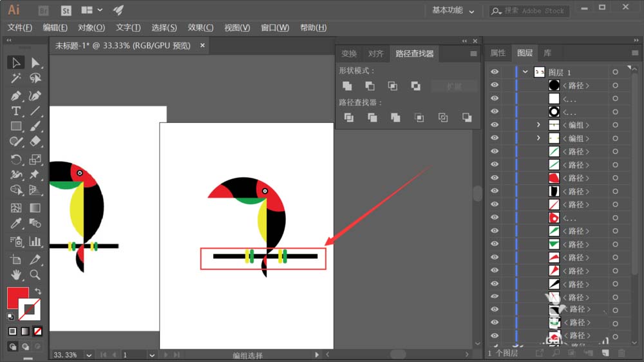Click target circle of 图层 1
Screen dimensions: 644x362
(x=615, y=72)
